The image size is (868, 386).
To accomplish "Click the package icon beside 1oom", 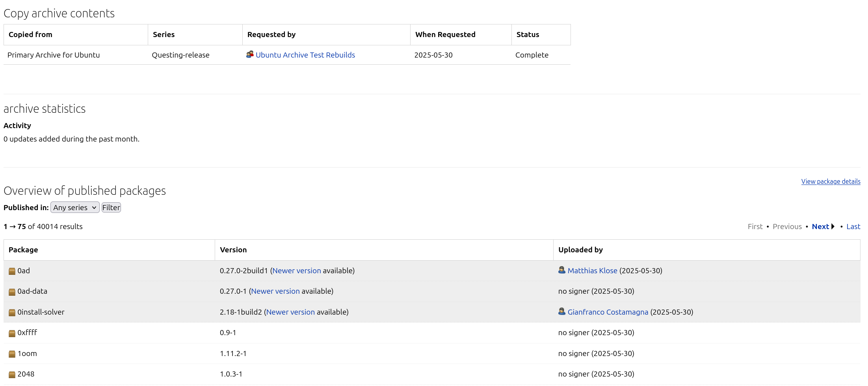I will pos(12,354).
